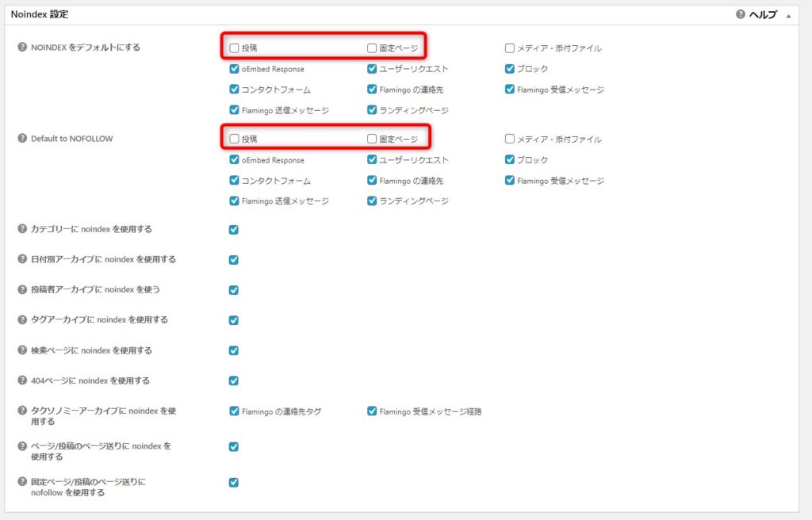The width and height of the screenshot is (812, 520).
Task: Uncheck Flamingo の連絡先 under Default to NOFOLLOW
Action: click(372, 180)
